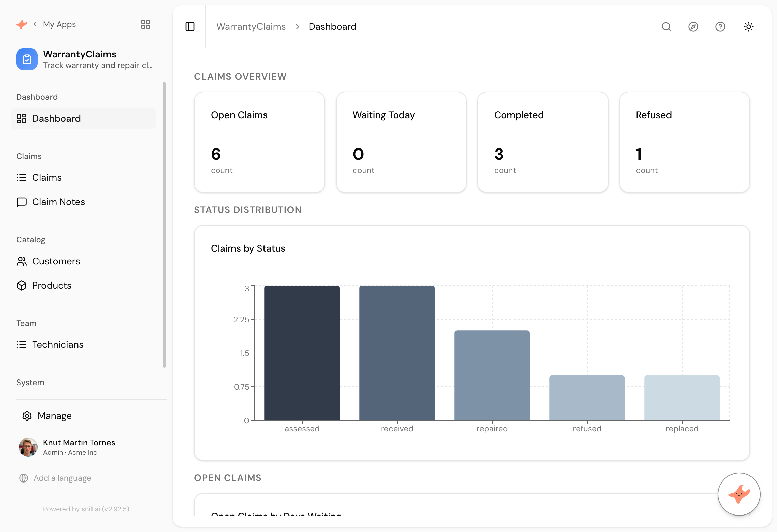The height and width of the screenshot is (532, 777).
Task: Click the My Apps link
Action: tap(59, 24)
